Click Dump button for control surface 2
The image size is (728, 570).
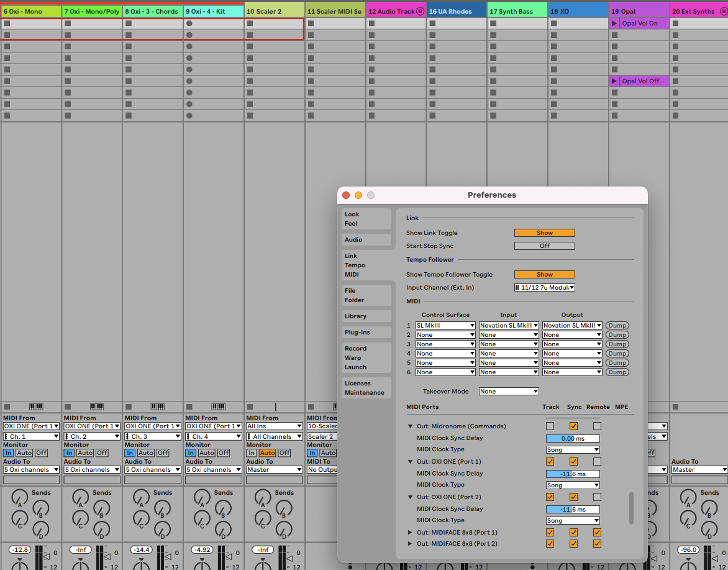617,335
